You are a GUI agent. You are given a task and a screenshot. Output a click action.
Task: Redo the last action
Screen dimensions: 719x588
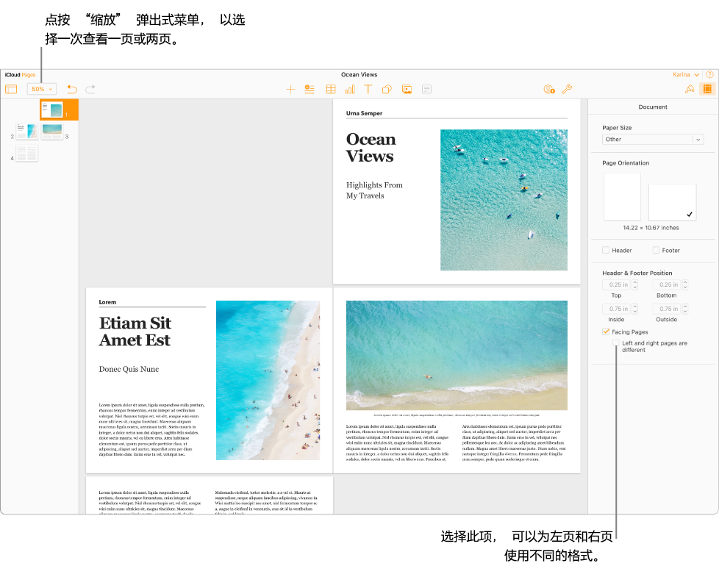pyautogui.click(x=90, y=89)
